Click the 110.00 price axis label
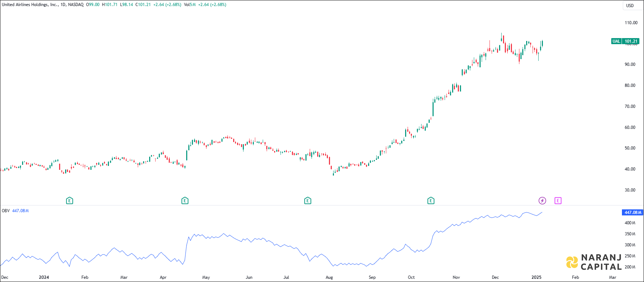The width and height of the screenshot is (644, 282). click(631, 23)
